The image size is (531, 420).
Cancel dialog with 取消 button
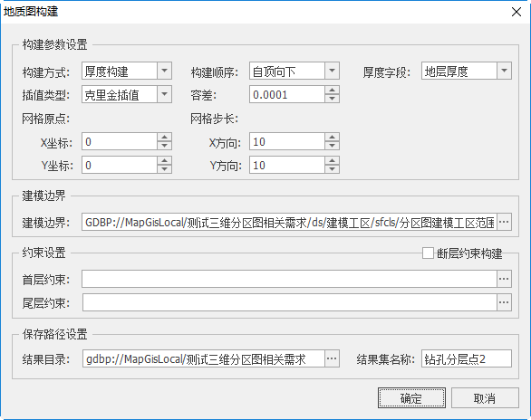tap(485, 398)
